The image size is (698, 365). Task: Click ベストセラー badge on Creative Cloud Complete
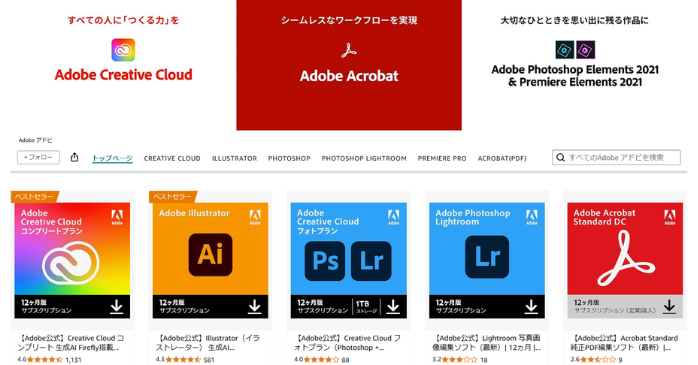[x=34, y=196]
